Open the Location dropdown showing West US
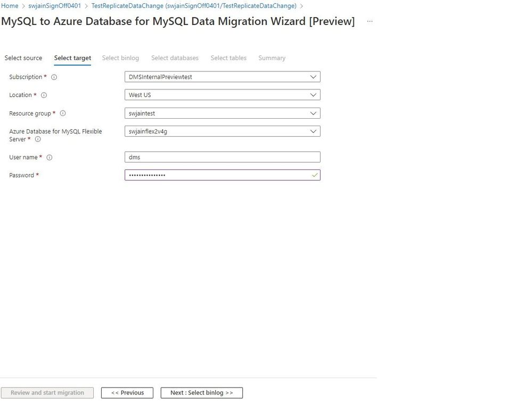 click(222, 95)
